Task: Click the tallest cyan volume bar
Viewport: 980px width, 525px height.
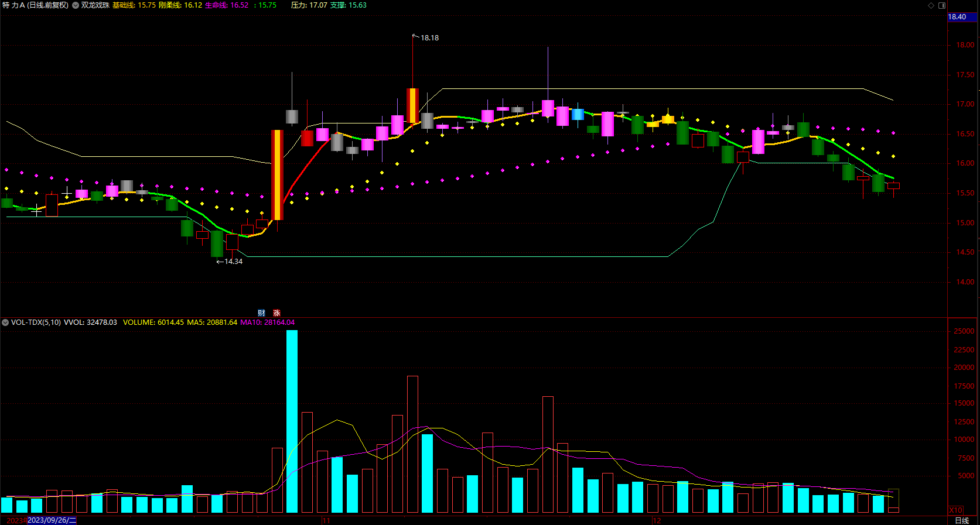Action: (292, 421)
